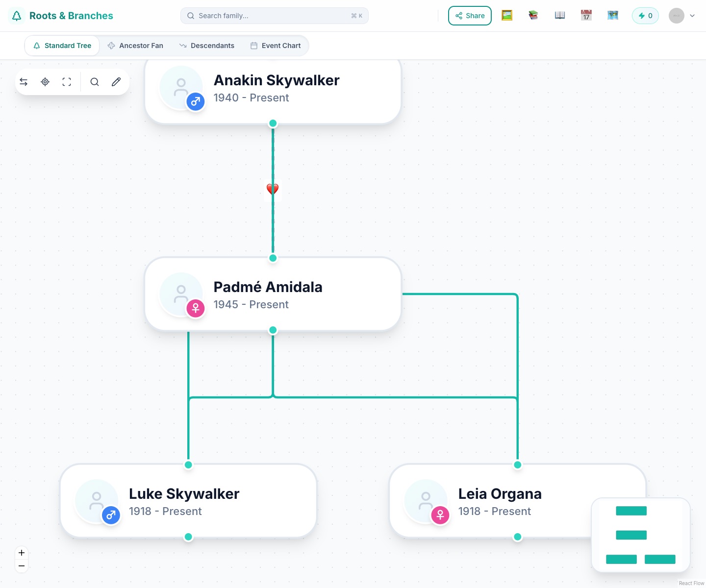Expand the account menu chevron
706x588 pixels.
692,16
